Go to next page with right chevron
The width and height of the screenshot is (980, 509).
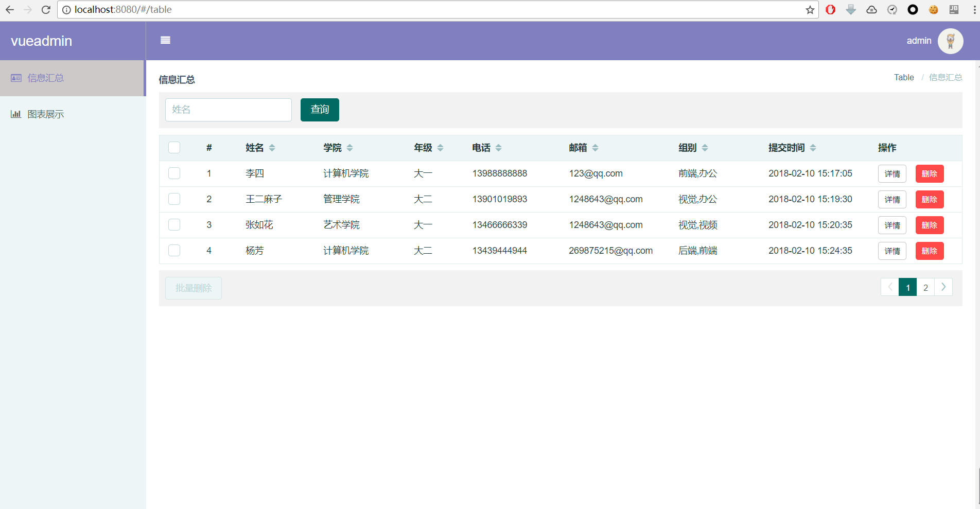(x=943, y=287)
